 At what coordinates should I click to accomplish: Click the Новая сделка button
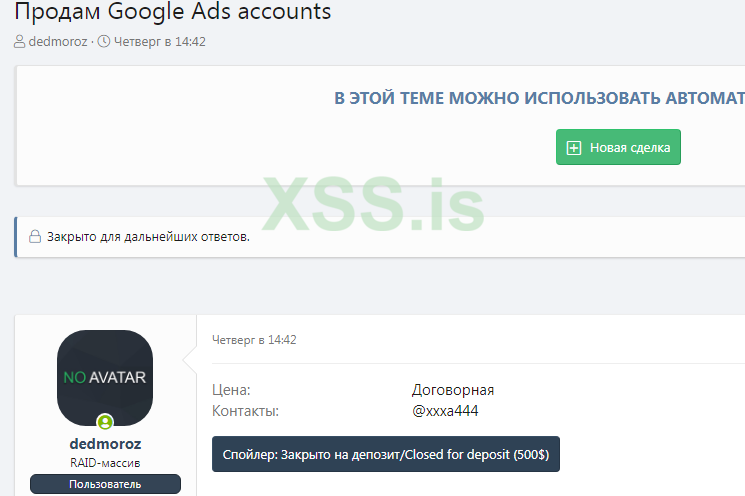pos(618,147)
